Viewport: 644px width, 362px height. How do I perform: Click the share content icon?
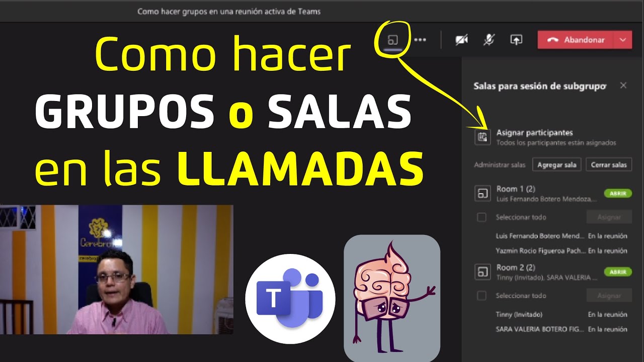pos(516,40)
